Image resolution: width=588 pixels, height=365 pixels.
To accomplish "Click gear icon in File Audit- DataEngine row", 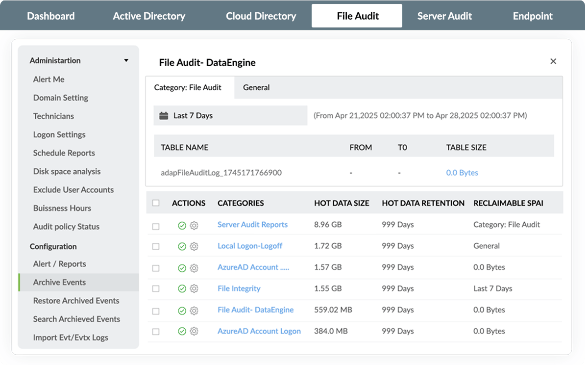I will pyautogui.click(x=194, y=311).
